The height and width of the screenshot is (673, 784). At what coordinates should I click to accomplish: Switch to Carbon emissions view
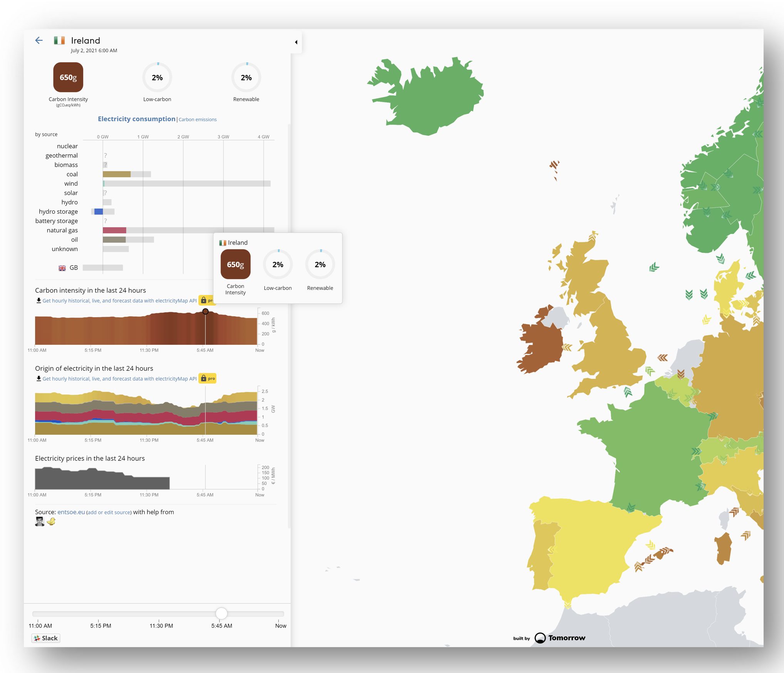tap(198, 120)
